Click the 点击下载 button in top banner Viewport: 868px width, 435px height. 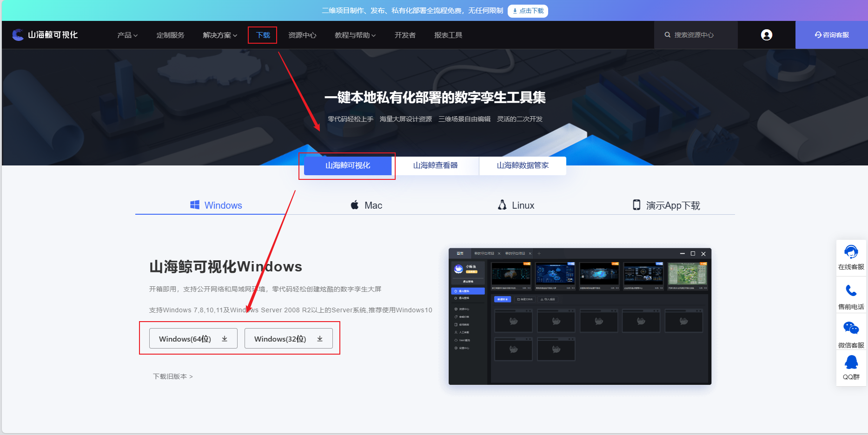tap(528, 11)
